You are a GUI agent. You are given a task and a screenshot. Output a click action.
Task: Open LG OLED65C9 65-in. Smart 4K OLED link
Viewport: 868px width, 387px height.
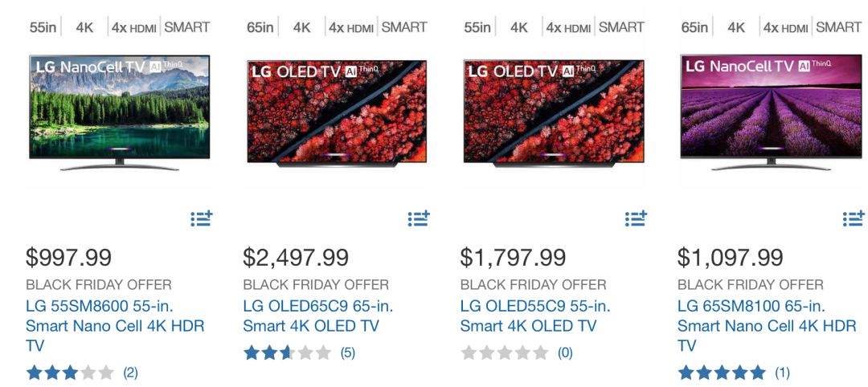[318, 316]
